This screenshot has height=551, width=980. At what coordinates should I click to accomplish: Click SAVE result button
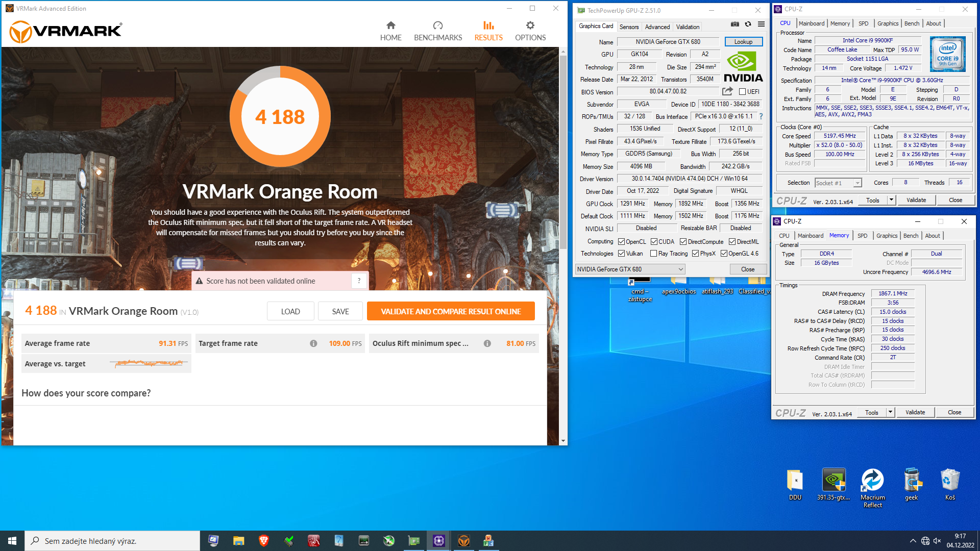coord(340,311)
